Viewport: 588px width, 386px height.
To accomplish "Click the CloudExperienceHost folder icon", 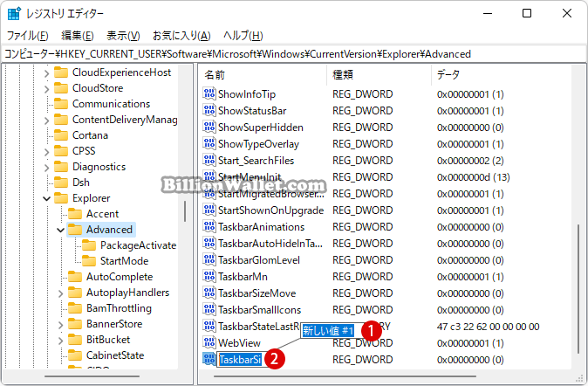I will pyautogui.click(x=61, y=72).
